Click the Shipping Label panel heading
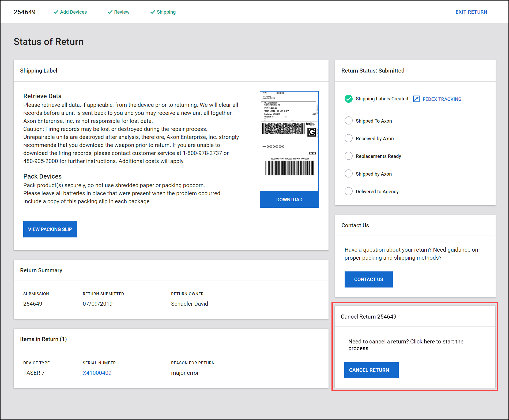This screenshot has width=509, height=420. coord(39,71)
